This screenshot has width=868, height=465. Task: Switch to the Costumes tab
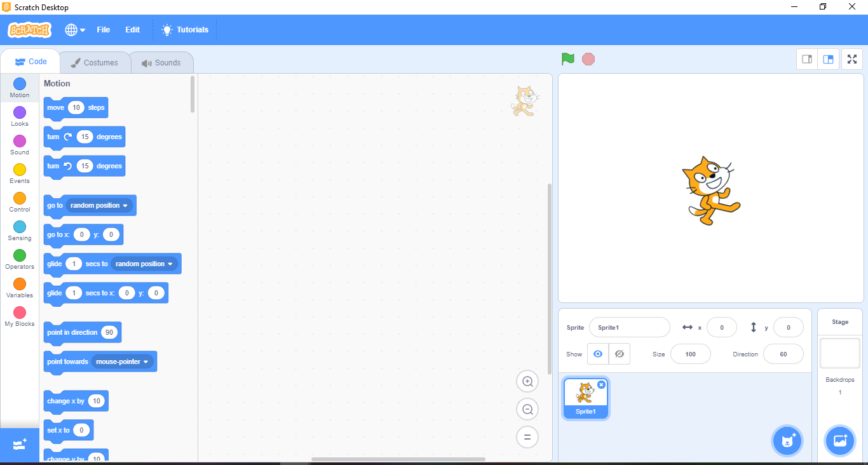94,62
